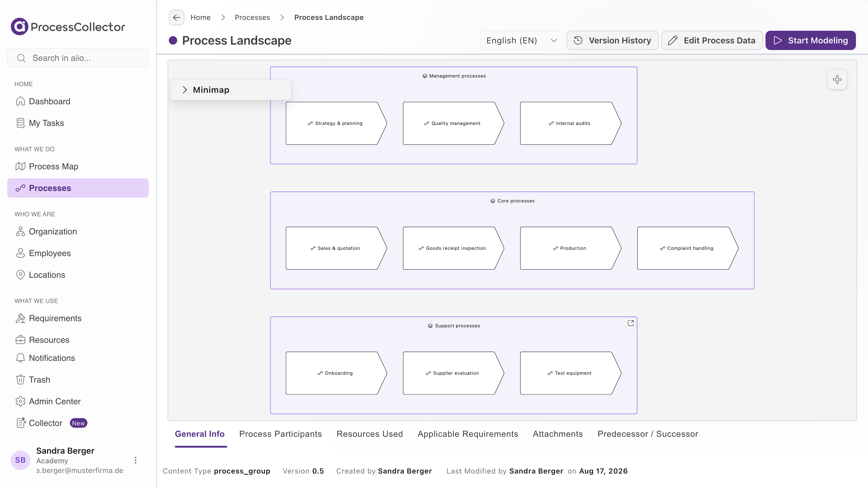Select Processes item in sidebar
Screen dimensions: 868x488
[78, 188]
